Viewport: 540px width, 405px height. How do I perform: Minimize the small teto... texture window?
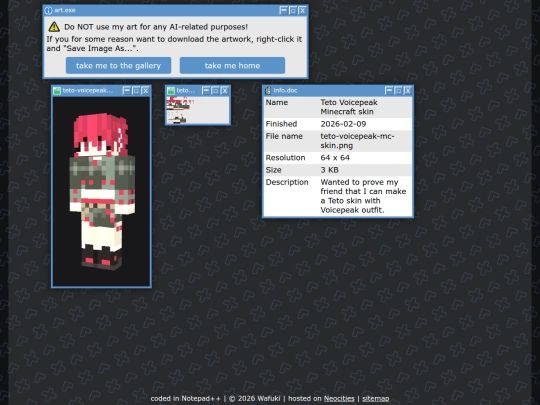[206, 91]
